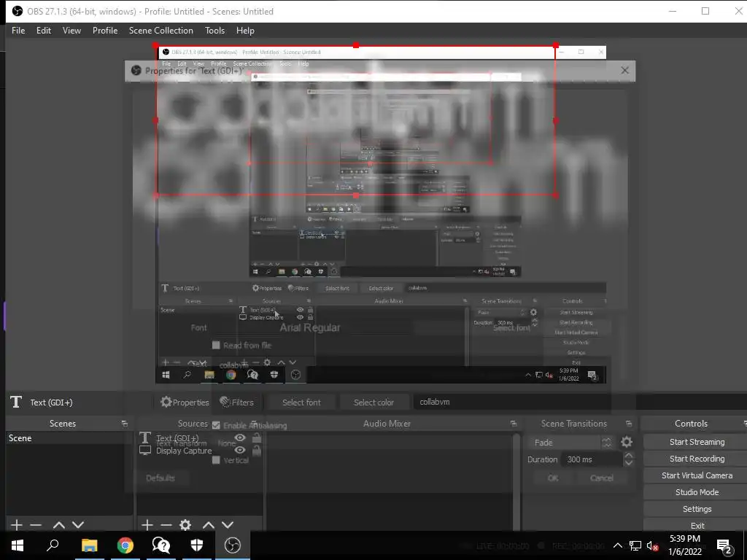747x560 pixels.
Task: Click the Select font button
Action: 301,402
